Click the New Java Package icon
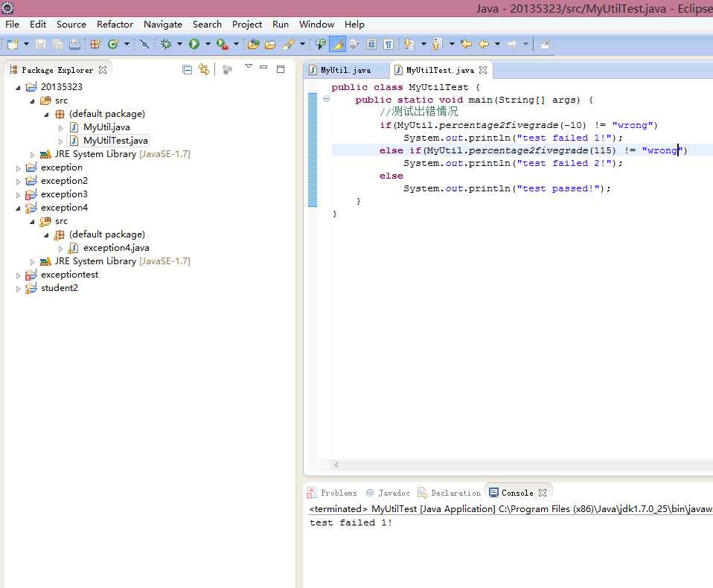Image resolution: width=713 pixels, height=588 pixels. (x=95, y=44)
